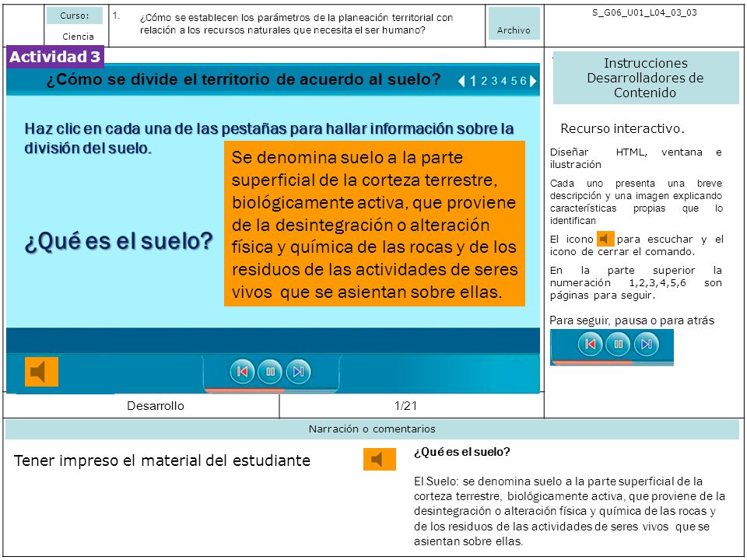The width and height of the screenshot is (747, 560).
Task: Go to page 3 in slide header
Action: click(x=494, y=81)
